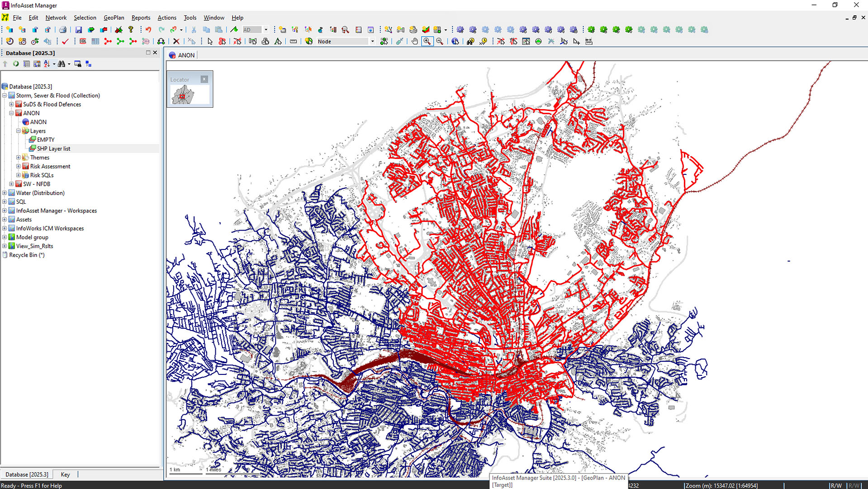Click the first purple gear icon
The width and height of the screenshot is (868, 489).
pos(460,30)
